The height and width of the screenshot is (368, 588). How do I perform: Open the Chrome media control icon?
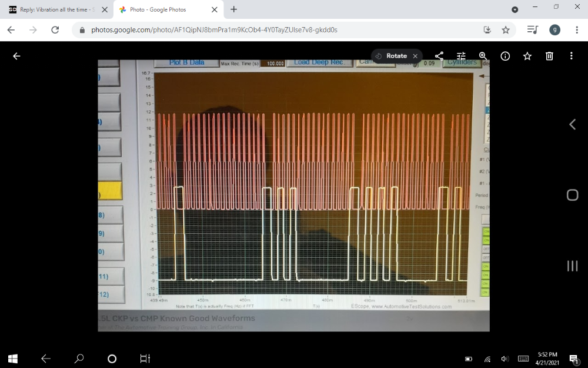[x=532, y=29]
